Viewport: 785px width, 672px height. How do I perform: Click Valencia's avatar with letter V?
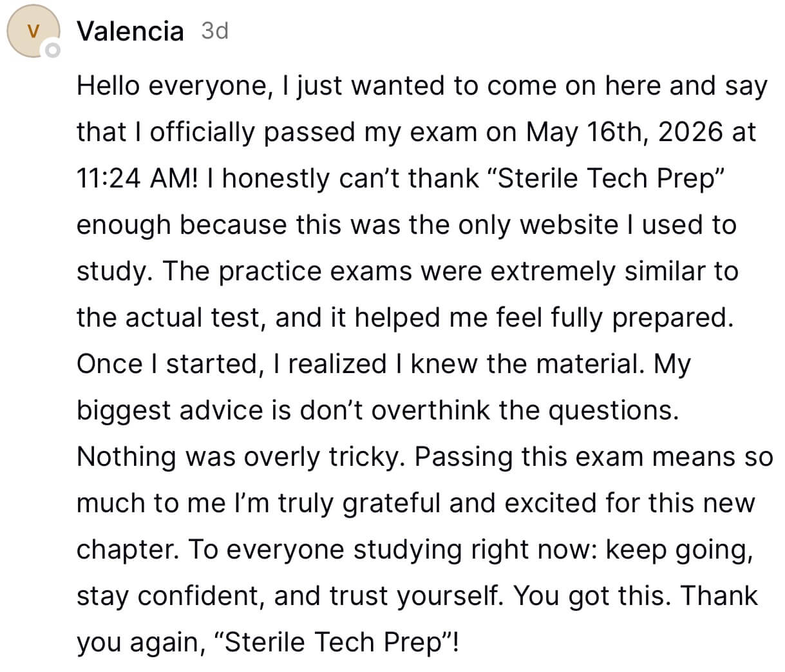tap(33, 30)
